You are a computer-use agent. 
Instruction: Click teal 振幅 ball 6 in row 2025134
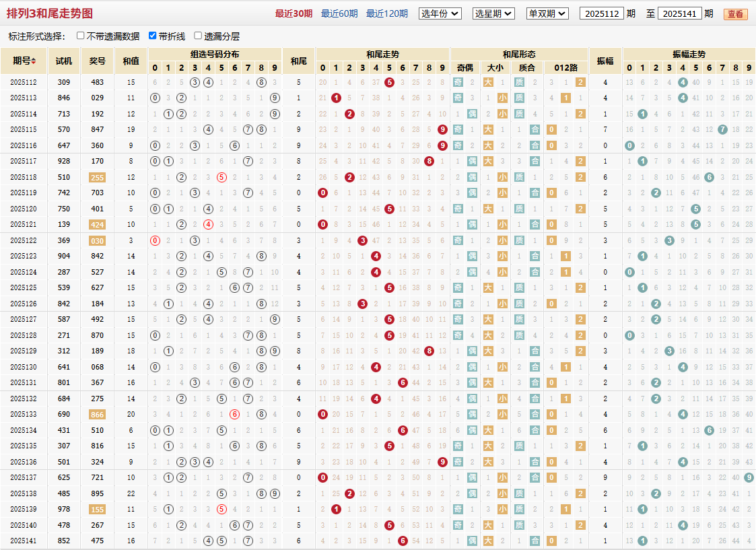[710, 430]
